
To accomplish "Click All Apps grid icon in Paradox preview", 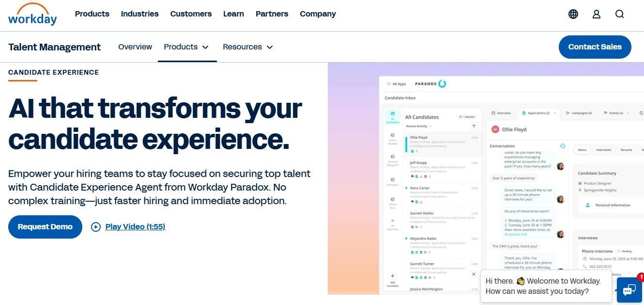I will [x=389, y=84].
